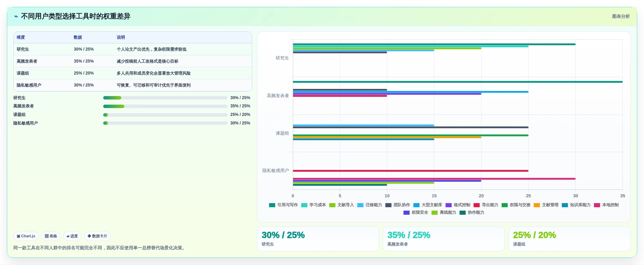
Task: Open the 30% / 25% 研究生 stat card
Action: pos(318,239)
